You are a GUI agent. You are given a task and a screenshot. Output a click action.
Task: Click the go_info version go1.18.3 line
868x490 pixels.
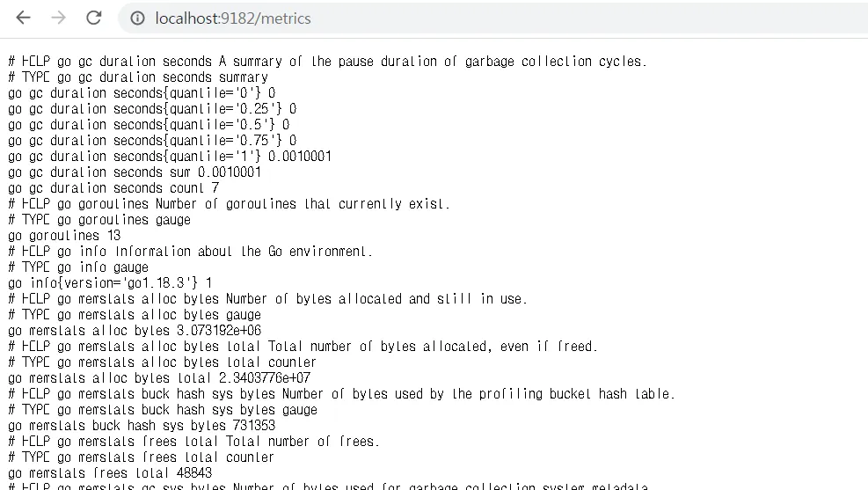point(110,283)
